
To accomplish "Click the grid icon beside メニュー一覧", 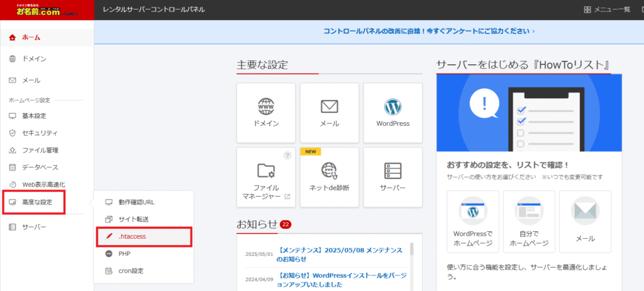I will pos(587,9).
